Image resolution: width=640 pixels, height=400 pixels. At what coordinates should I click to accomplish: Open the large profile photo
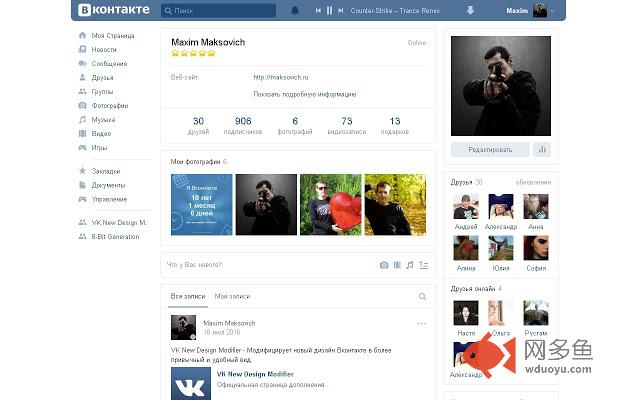[501, 86]
